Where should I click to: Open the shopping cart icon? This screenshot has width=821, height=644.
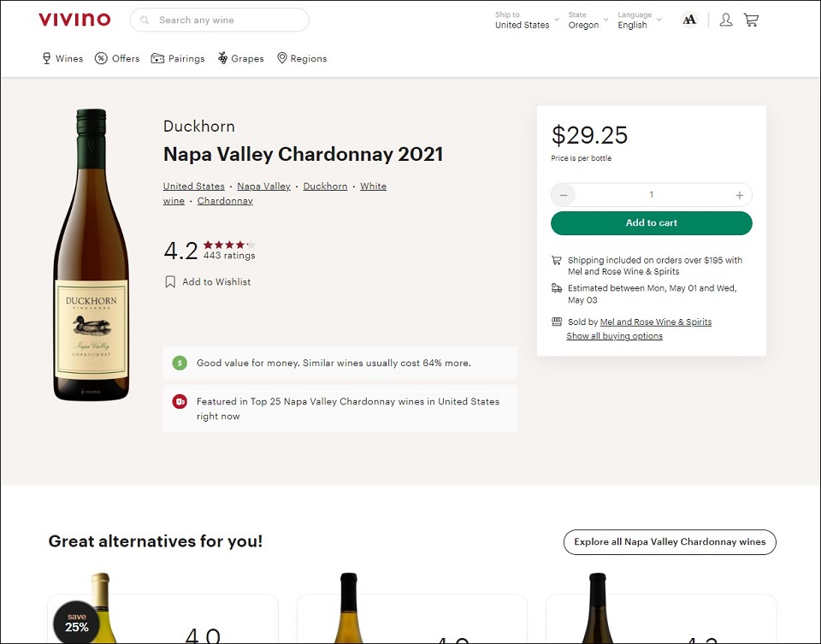pyautogui.click(x=751, y=20)
